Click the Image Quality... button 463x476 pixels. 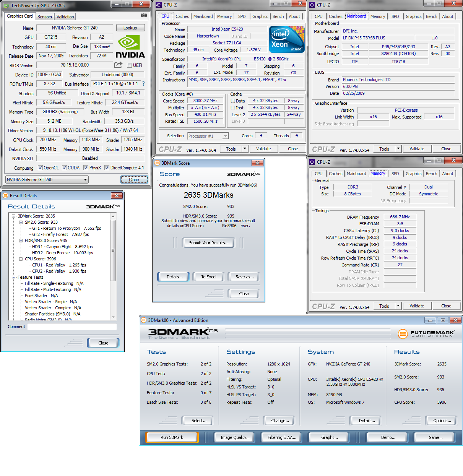(x=235, y=437)
